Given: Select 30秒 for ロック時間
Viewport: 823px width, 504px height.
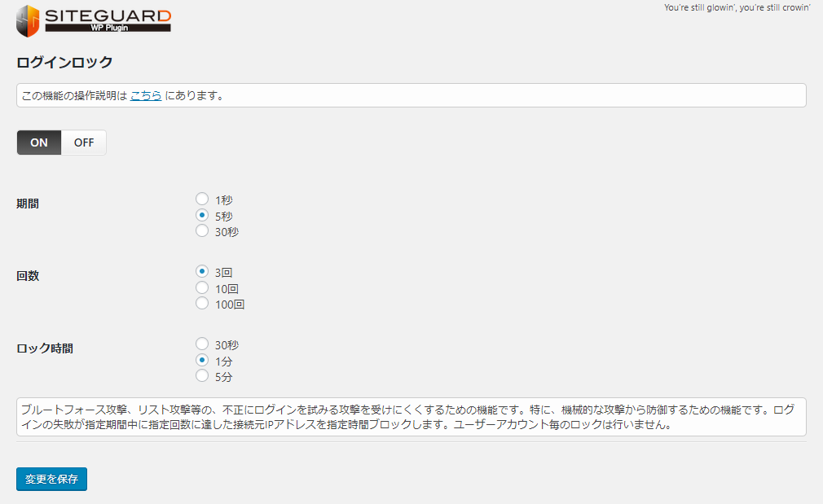Looking at the screenshot, I should [202, 344].
